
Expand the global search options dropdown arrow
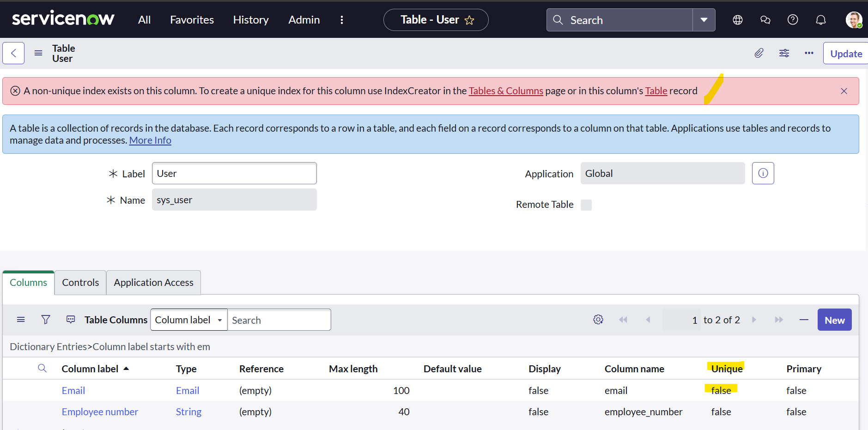[704, 20]
